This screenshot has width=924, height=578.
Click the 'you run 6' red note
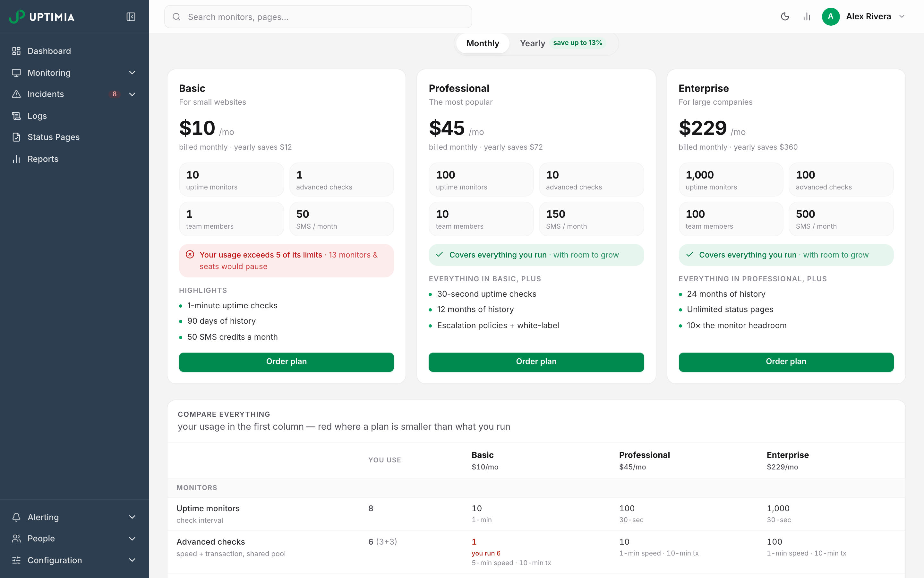486,553
